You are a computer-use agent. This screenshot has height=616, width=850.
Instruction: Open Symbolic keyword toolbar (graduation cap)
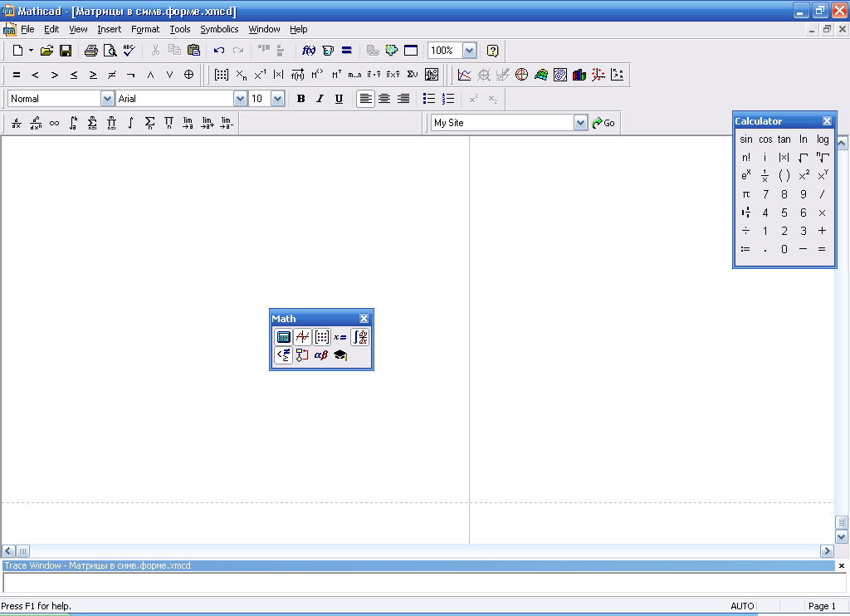point(340,355)
